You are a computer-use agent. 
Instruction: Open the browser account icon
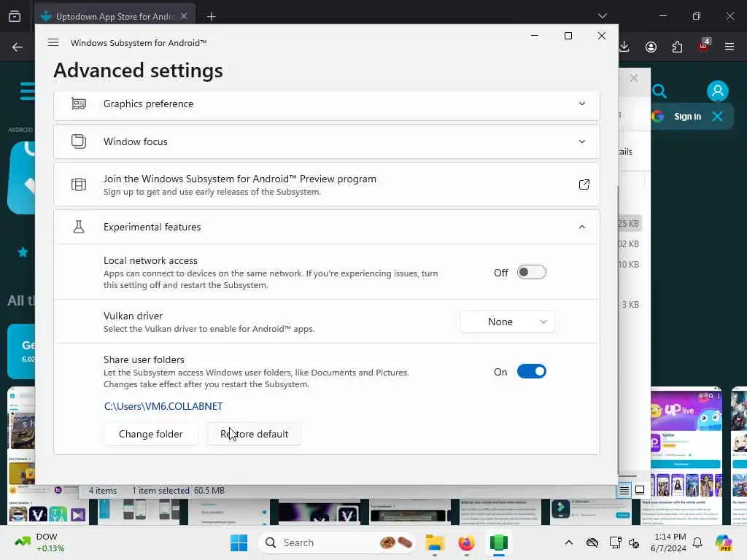point(651,47)
